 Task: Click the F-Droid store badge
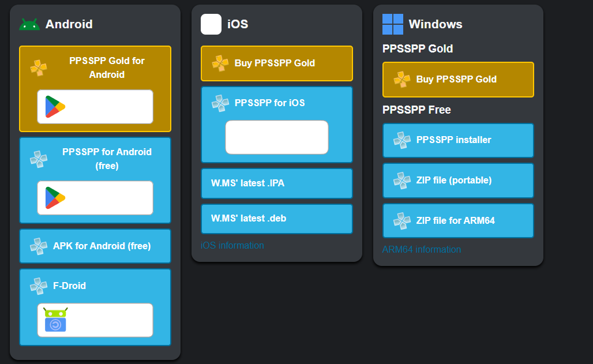point(95,320)
